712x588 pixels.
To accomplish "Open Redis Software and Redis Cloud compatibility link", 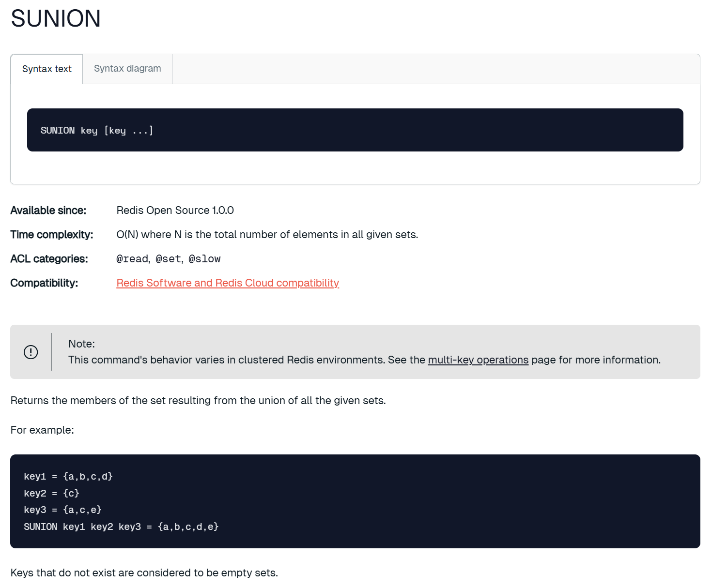I will [x=228, y=283].
